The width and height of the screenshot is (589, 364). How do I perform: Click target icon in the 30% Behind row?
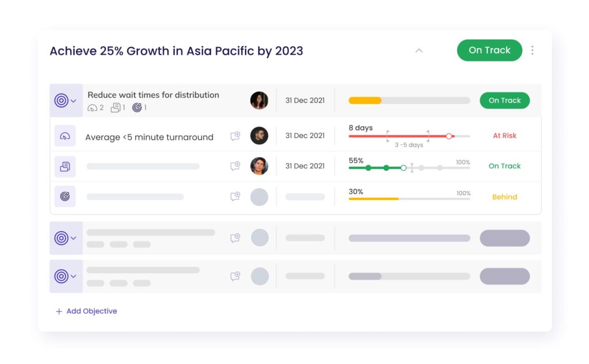65,197
